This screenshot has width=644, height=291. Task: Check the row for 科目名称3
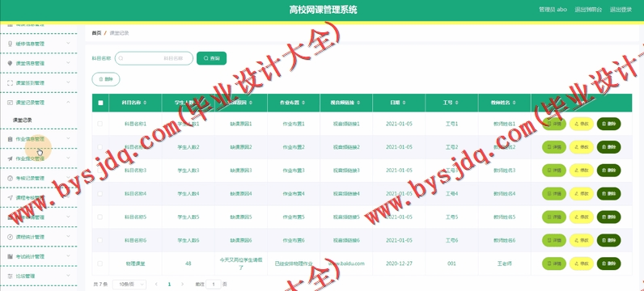(x=100, y=171)
